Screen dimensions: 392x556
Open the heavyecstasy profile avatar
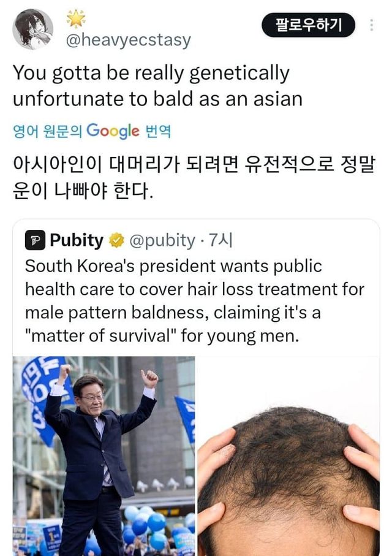[x=33, y=29]
